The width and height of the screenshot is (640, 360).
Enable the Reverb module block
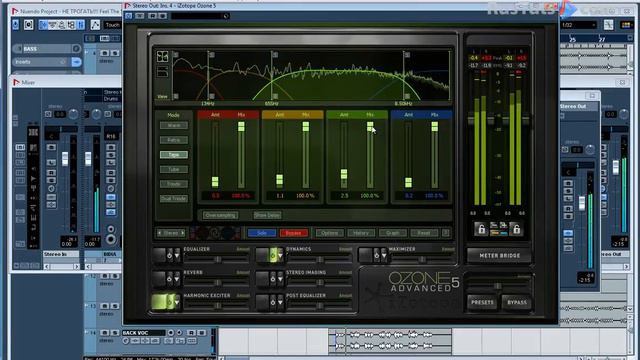click(159, 279)
